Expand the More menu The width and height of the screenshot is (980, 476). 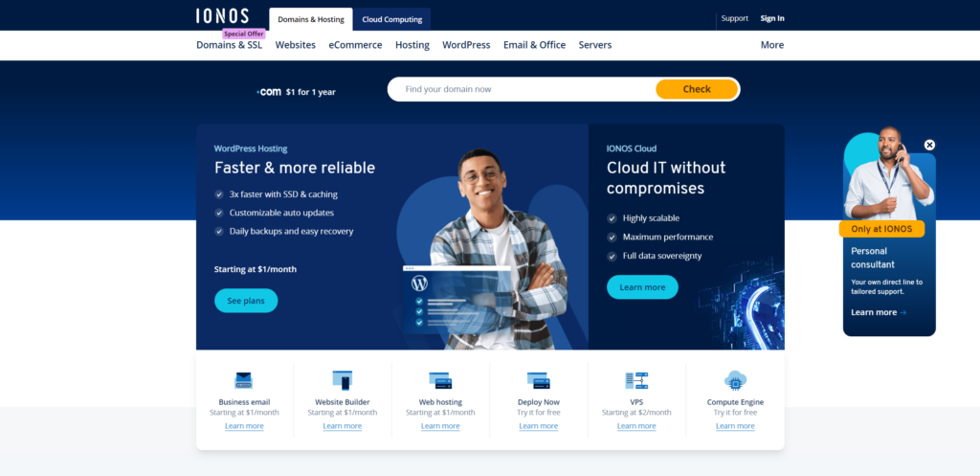[772, 45]
